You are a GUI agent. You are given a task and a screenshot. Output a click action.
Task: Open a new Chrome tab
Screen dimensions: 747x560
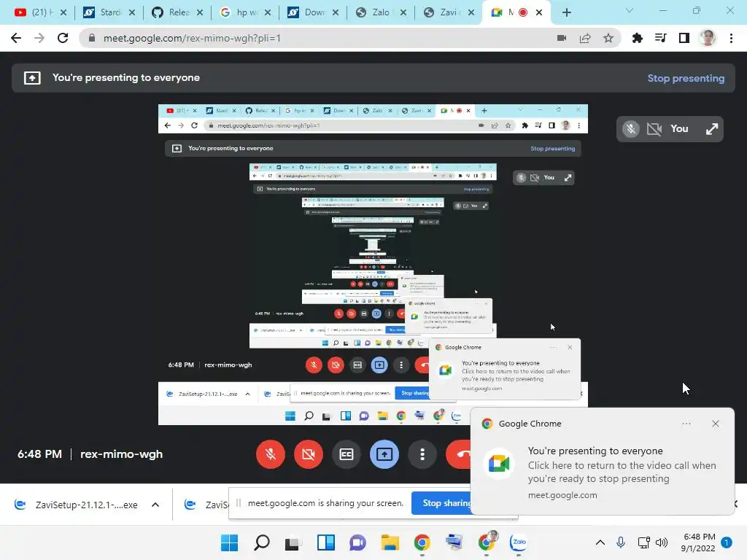pos(566,12)
